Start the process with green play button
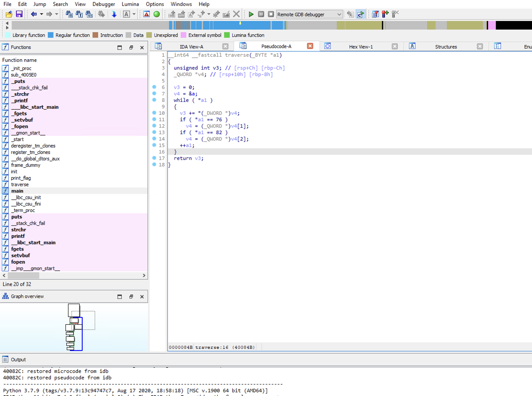The width and height of the screenshot is (532, 396). coord(251,14)
